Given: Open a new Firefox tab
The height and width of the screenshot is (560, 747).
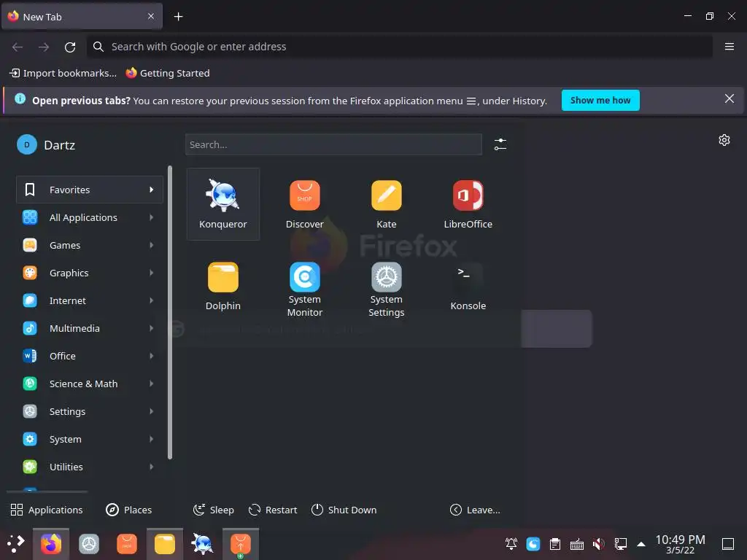Looking at the screenshot, I should click(x=178, y=17).
